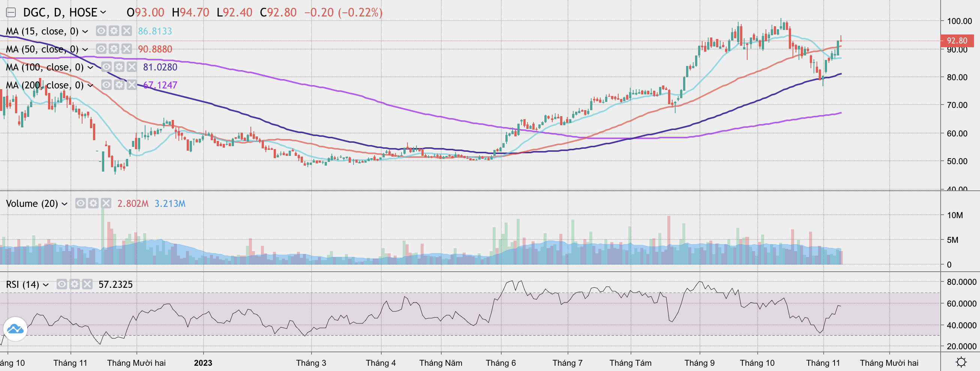Hide the Volume indicator with eye icon
This screenshot has height=371, width=980.
(81, 203)
